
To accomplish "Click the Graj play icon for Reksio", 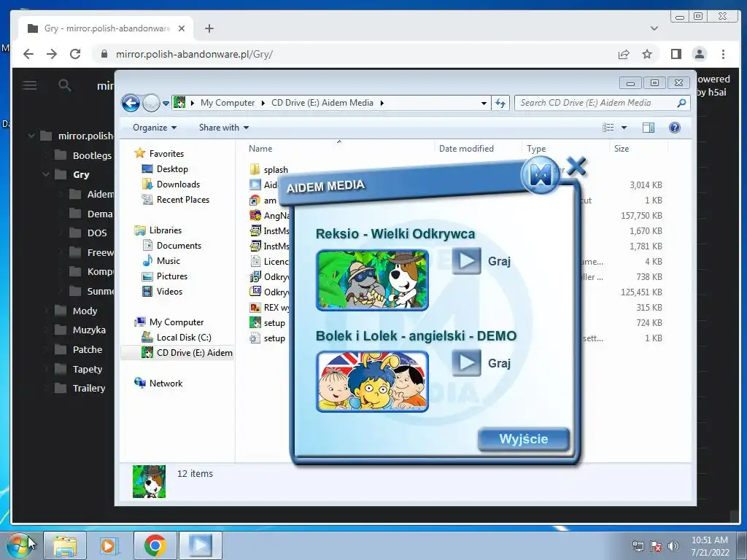I will point(466,261).
